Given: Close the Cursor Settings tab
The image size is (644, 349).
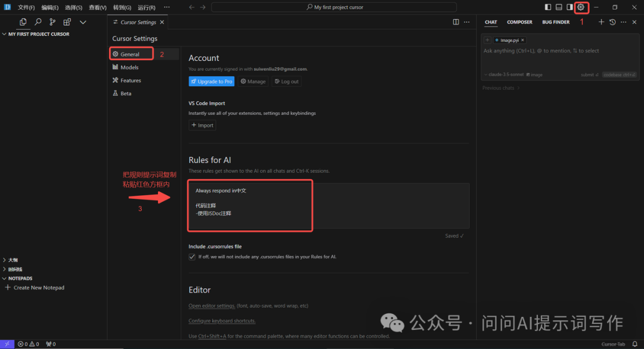Looking at the screenshot, I should pyautogui.click(x=162, y=22).
